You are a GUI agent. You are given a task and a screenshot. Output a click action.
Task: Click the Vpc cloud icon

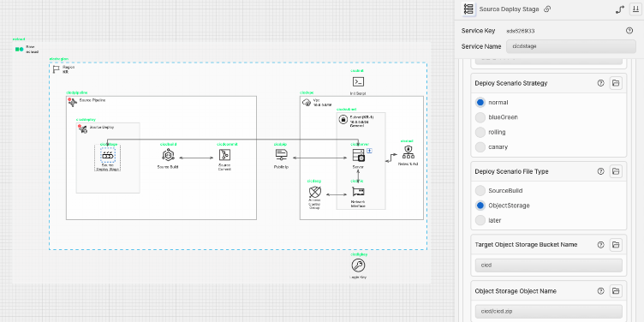click(307, 102)
